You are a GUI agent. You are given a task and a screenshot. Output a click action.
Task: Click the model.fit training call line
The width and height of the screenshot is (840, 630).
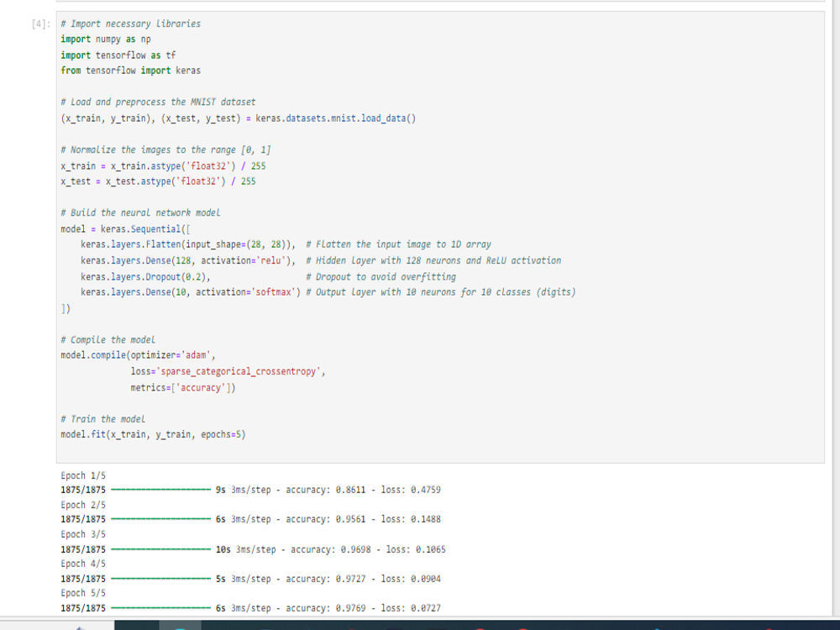(151, 434)
